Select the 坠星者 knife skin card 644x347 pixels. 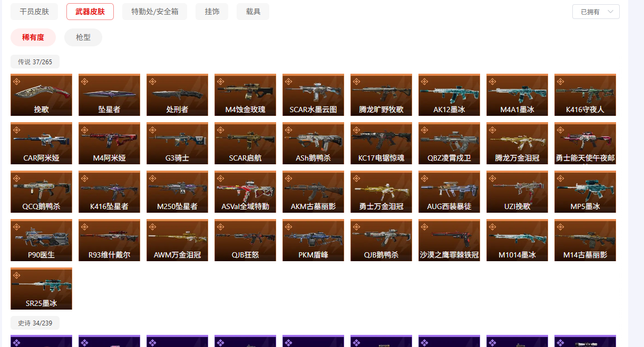109,95
